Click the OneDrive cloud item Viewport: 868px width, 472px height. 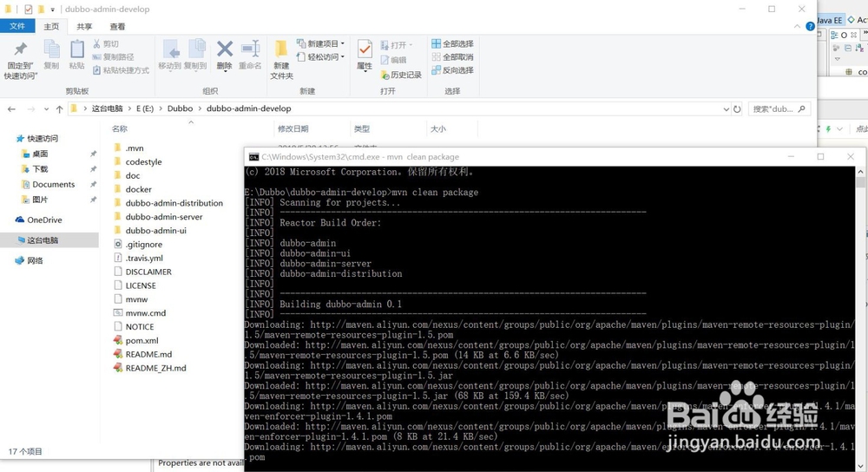pyautogui.click(x=39, y=220)
